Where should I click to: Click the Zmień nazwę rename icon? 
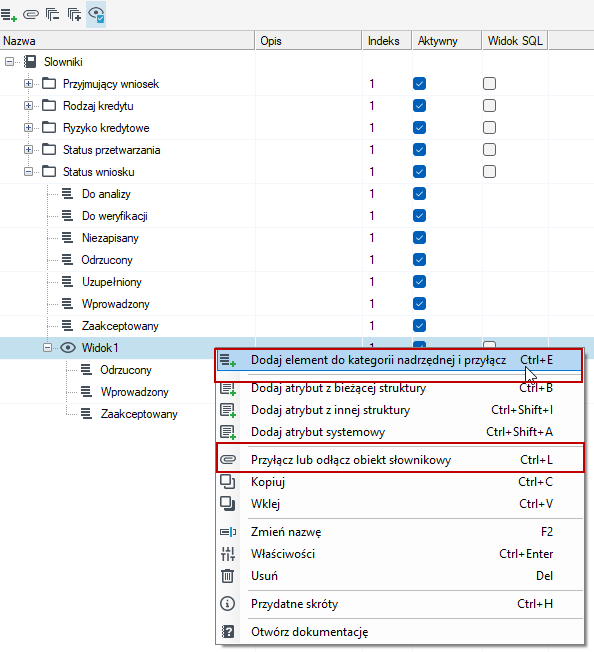pyautogui.click(x=228, y=532)
